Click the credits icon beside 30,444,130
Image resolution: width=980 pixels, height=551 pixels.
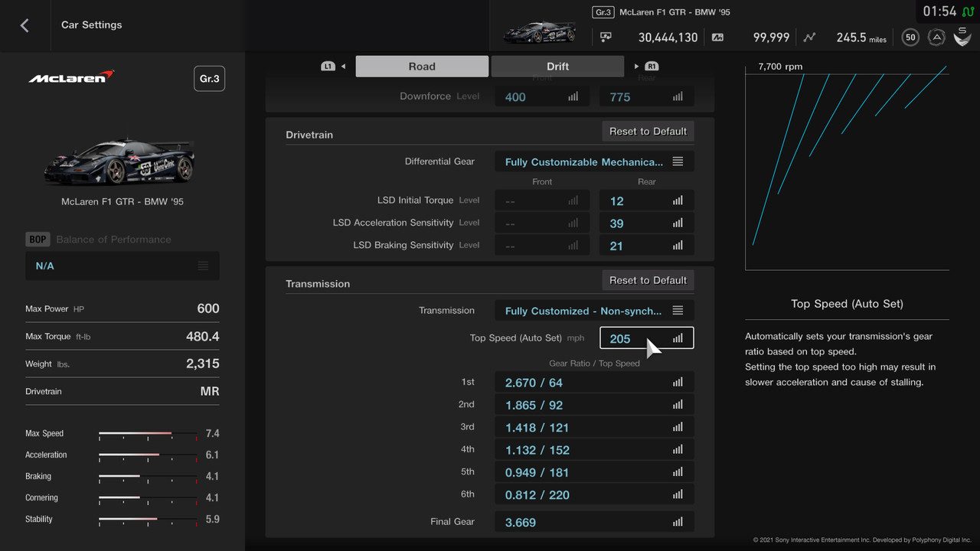pyautogui.click(x=606, y=37)
